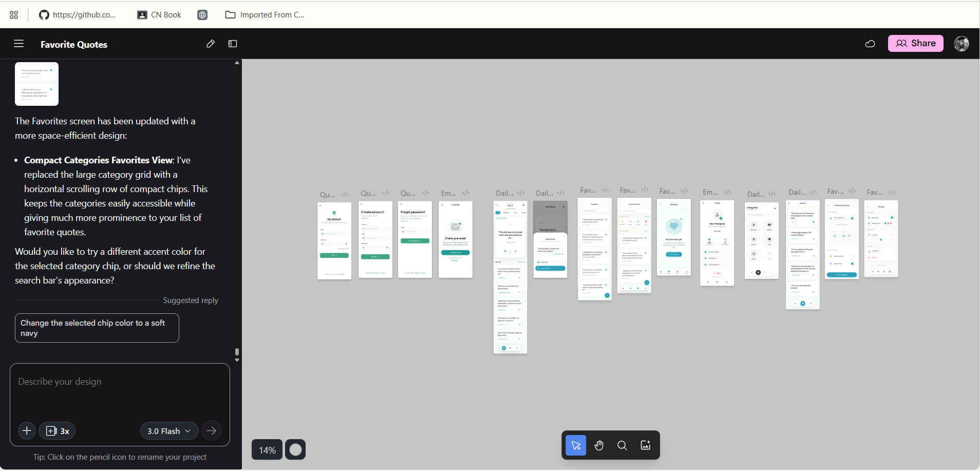The height and width of the screenshot is (471, 980).
Task: Open the 14% zoom level control
Action: point(267,450)
